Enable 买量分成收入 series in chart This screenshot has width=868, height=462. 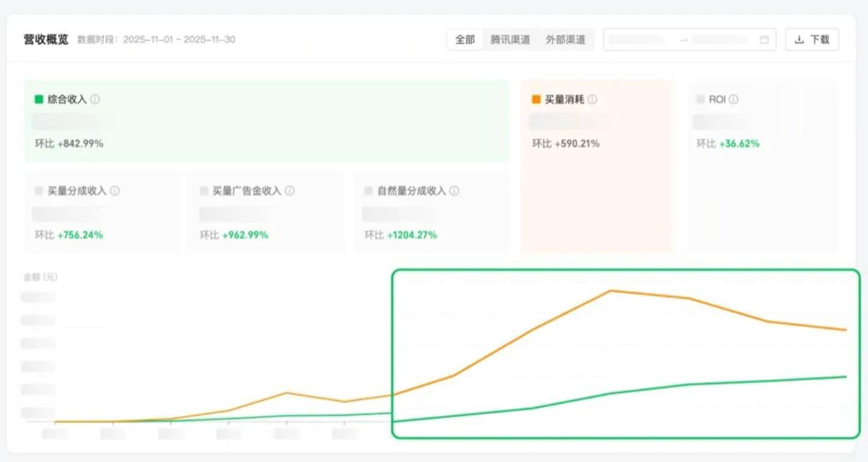102,212
